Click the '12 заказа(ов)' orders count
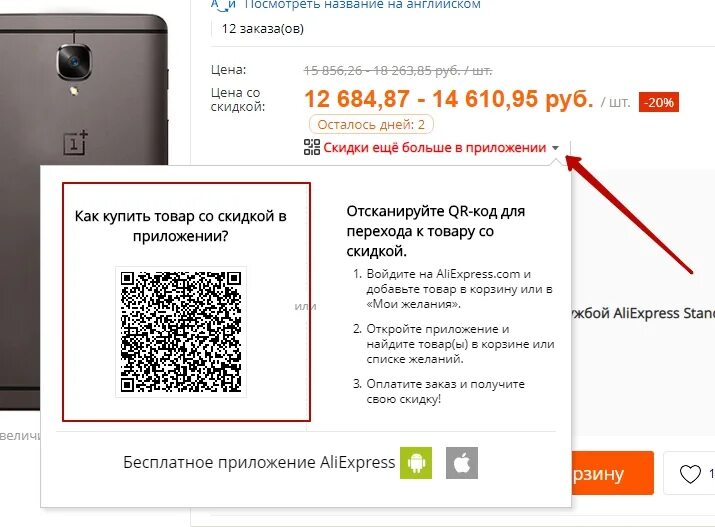This screenshot has width=715, height=527. coord(263,29)
